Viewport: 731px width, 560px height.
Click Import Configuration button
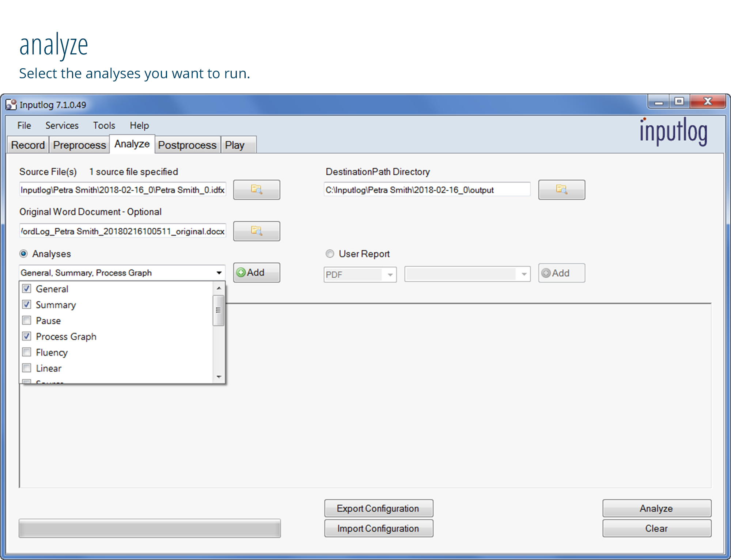tap(378, 528)
